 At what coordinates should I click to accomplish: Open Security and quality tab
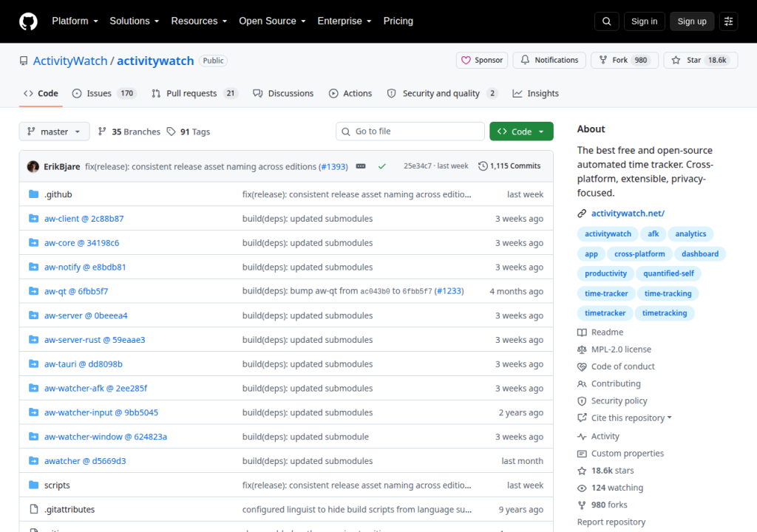point(442,93)
